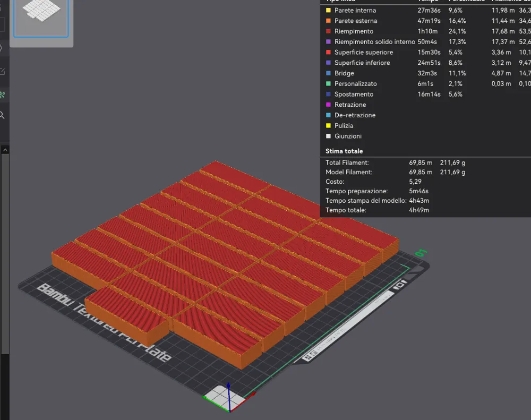Click the plate icon on build plate edge
This screenshot has width=531, height=420.
[400, 284]
